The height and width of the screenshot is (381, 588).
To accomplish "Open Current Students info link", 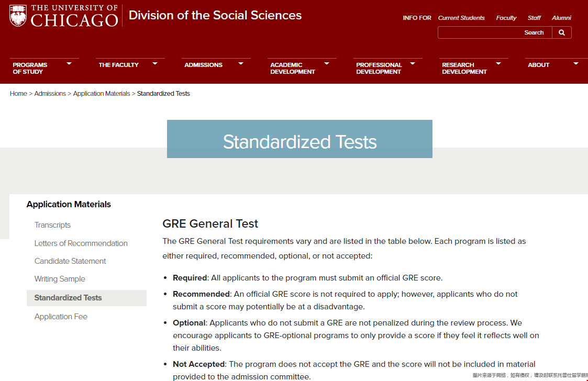I will [x=461, y=18].
